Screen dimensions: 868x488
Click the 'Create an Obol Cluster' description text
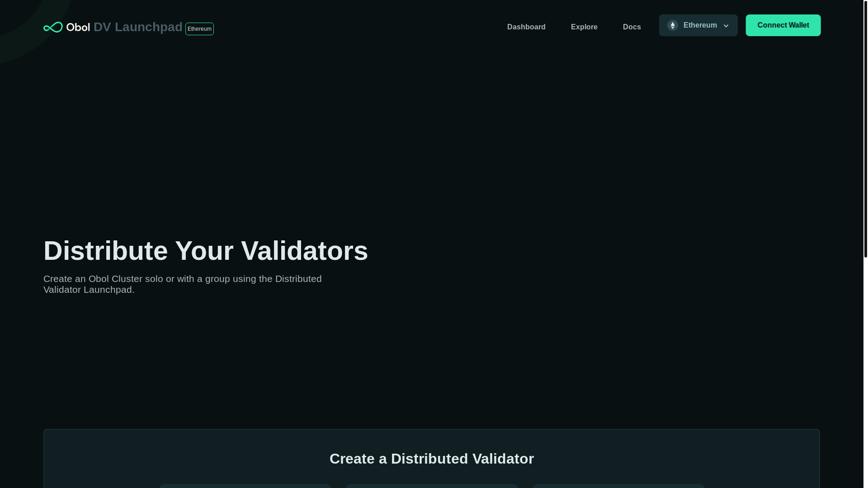(183, 284)
